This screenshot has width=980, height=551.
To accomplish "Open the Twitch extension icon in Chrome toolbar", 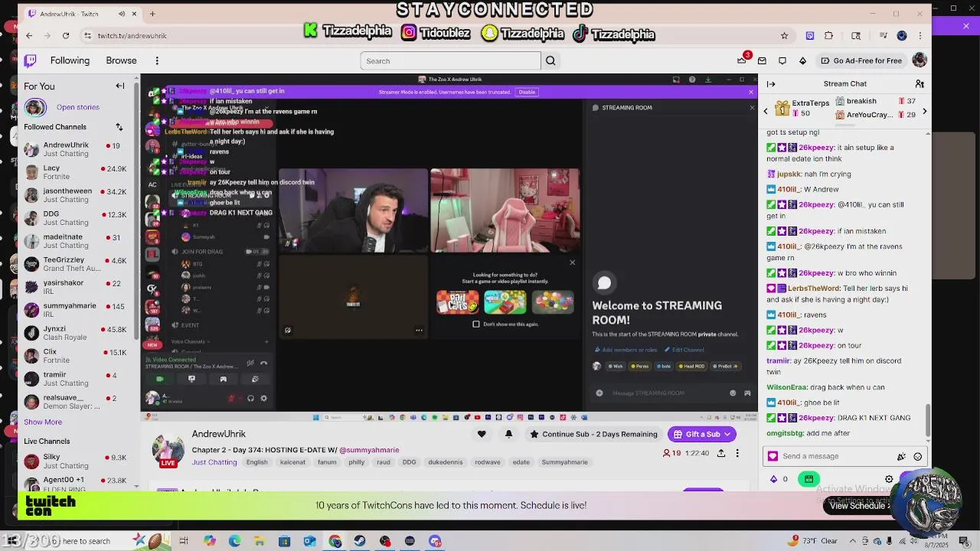I will pos(809,35).
